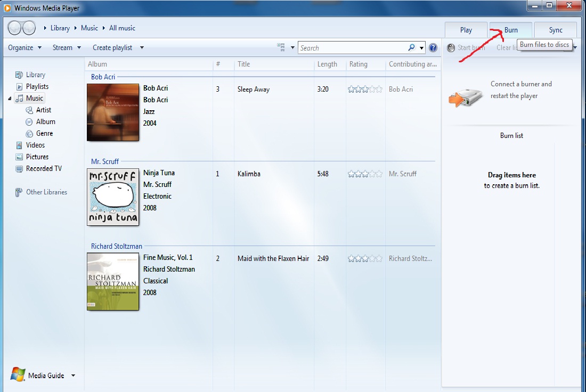The image size is (586, 392).
Task: Click the Richard Stoltzman group header link
Action: [x=117, y=246]
